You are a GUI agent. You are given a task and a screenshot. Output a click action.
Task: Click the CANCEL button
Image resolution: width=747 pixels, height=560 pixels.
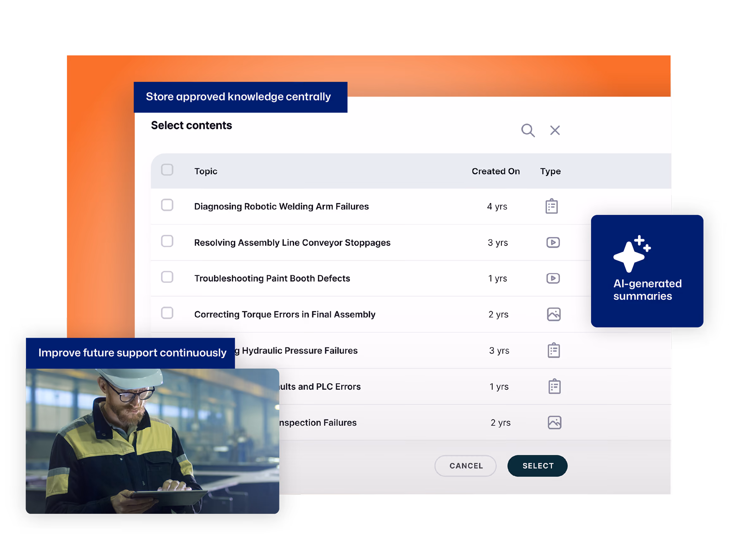[465, 466]
